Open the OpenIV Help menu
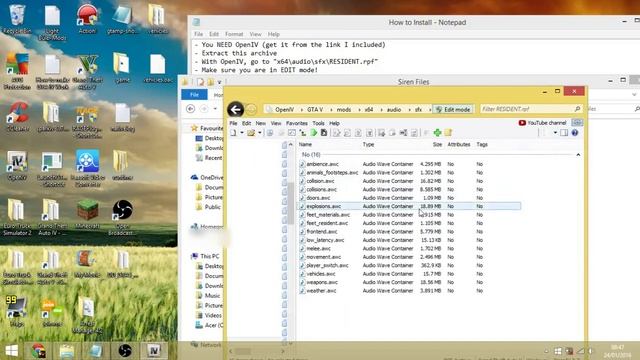Viewport: 640px width, 360px height. [x=334, y=123]
